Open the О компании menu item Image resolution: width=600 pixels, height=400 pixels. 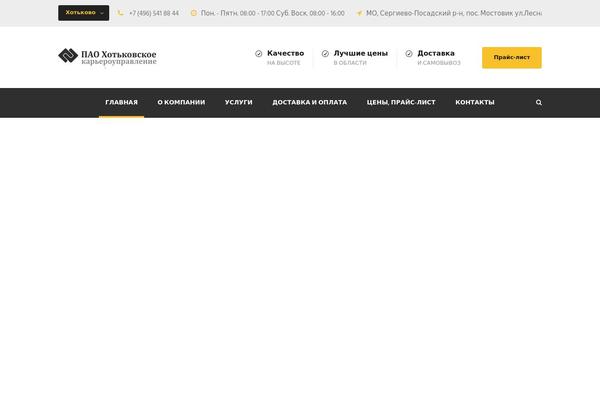point(181,103)
